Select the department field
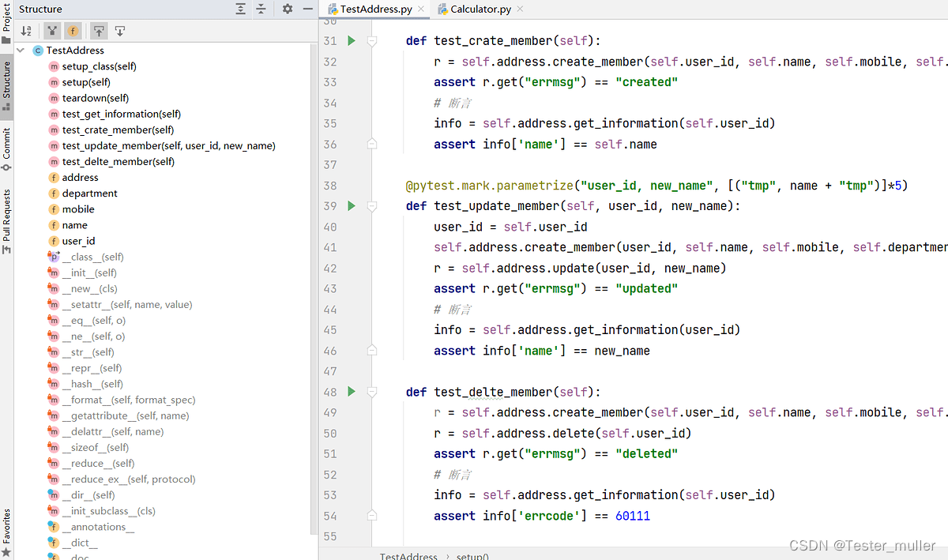948x560 pixels. tap(89, 193)
